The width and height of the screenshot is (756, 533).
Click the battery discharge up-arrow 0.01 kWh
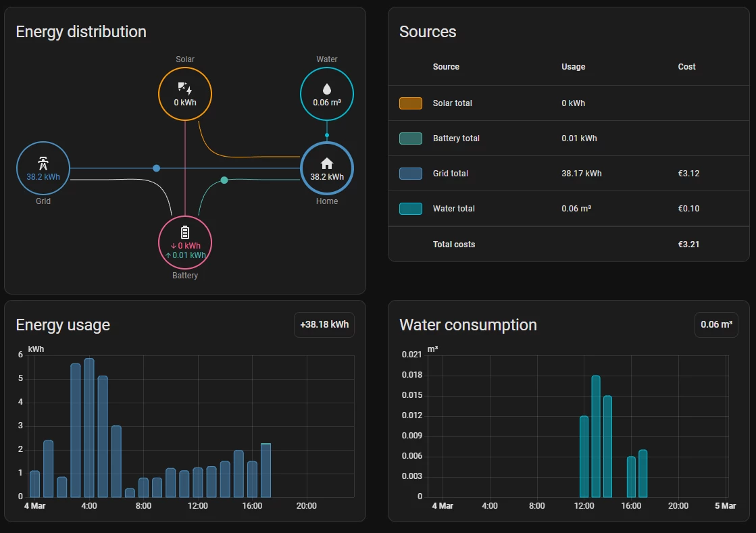pyautogui.click(x=186, y=255)
